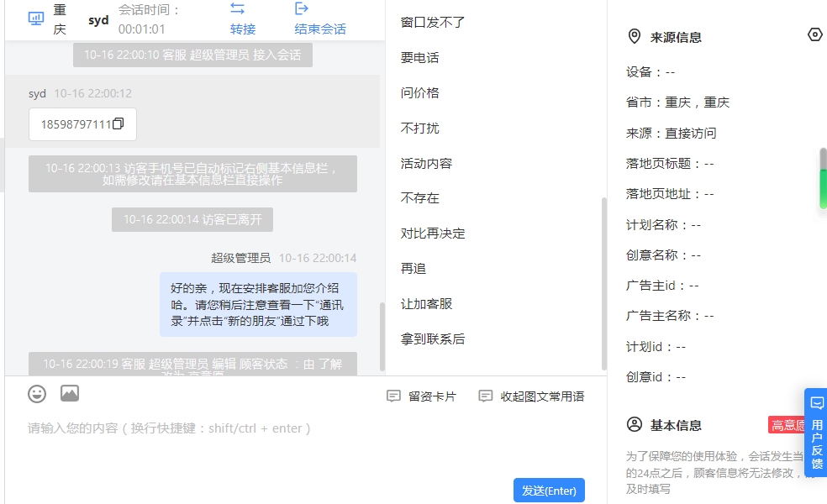This screenshot has width=827, height=504.
Task: Click the visitor name syd in header
Action: pos(98,20)
